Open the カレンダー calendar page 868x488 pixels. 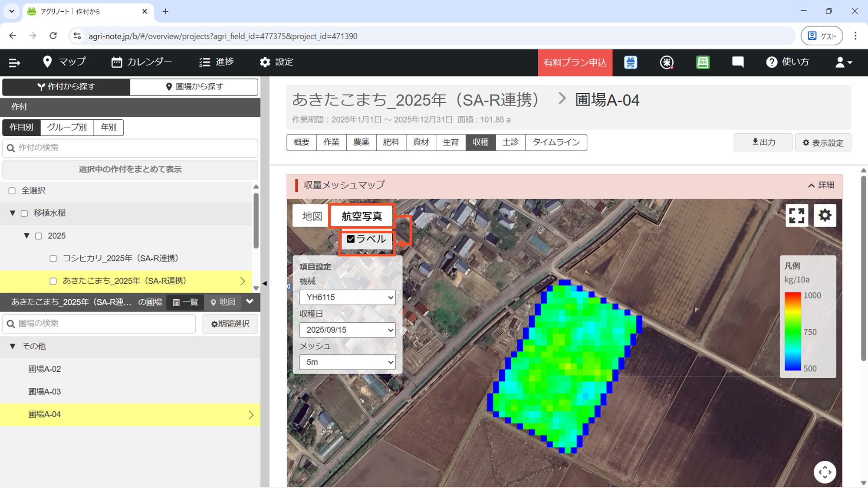[141, 62]
